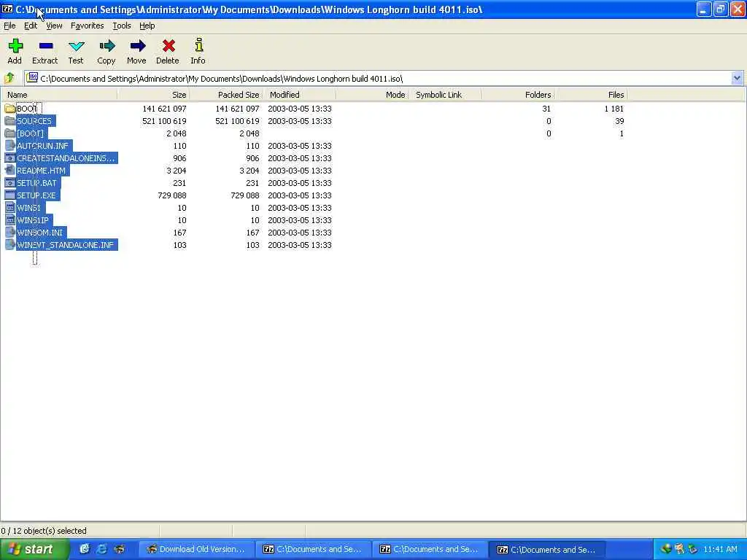747x560 pixels.
Task: Click the WINEVT_STANDALONE.INF file icon
Action: 9,245
